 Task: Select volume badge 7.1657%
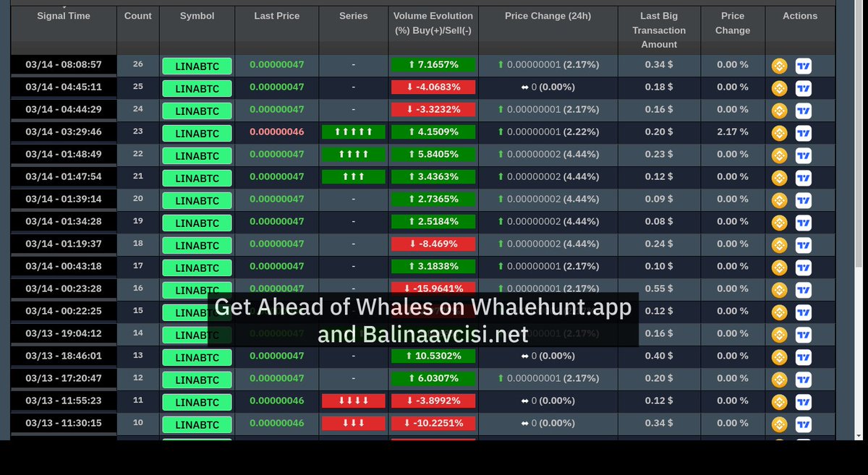click(433, 65)
